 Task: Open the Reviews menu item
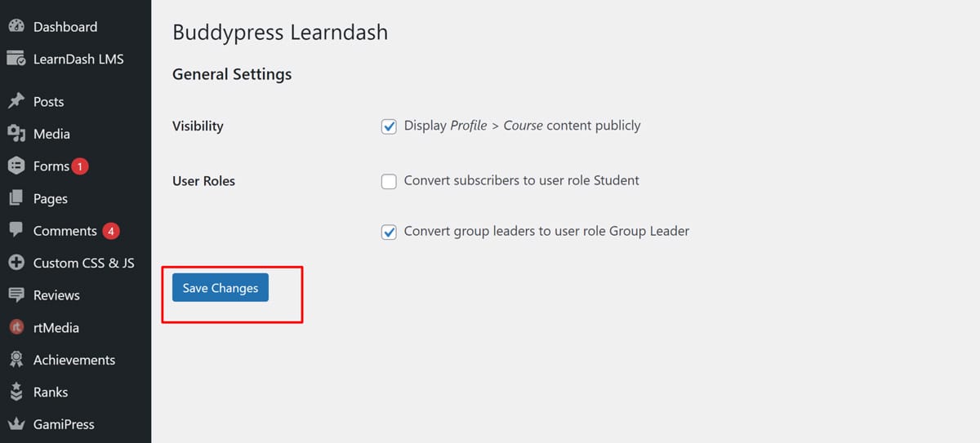click(56, 295)
